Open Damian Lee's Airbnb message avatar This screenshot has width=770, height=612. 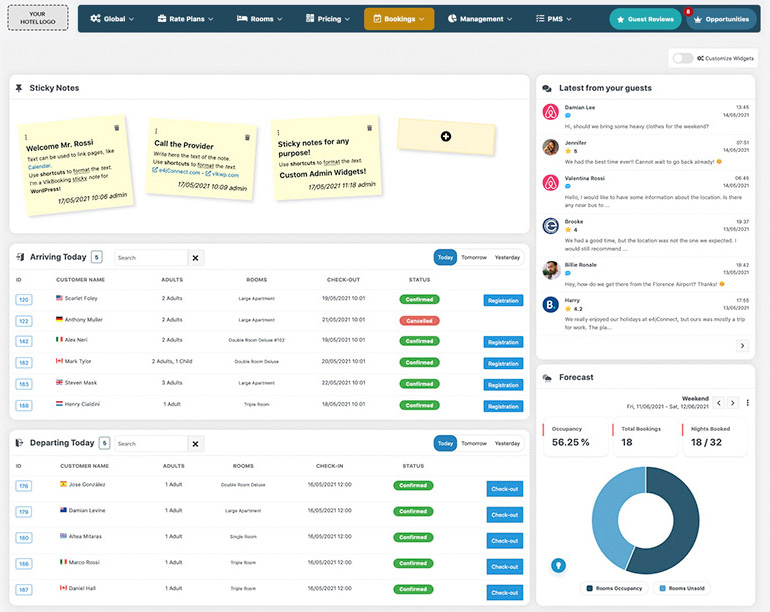(550, 112)
